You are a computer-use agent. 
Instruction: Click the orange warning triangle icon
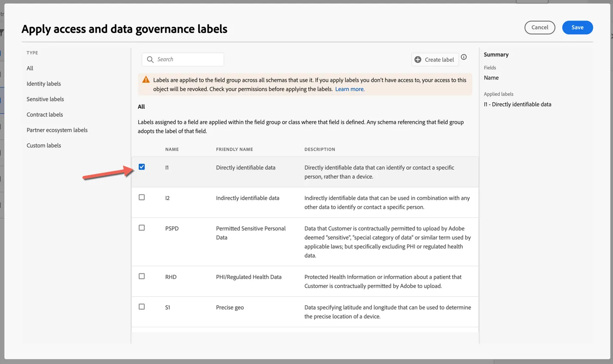click(146, 79)
